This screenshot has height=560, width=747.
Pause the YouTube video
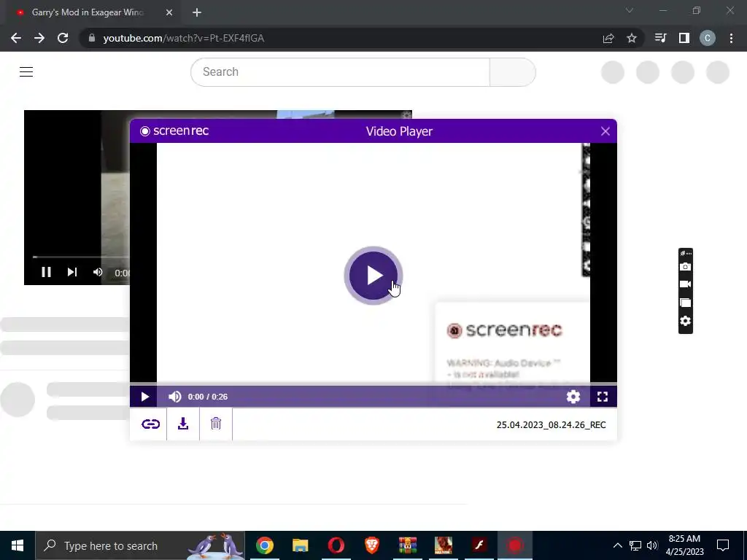(x=46, y=272)
